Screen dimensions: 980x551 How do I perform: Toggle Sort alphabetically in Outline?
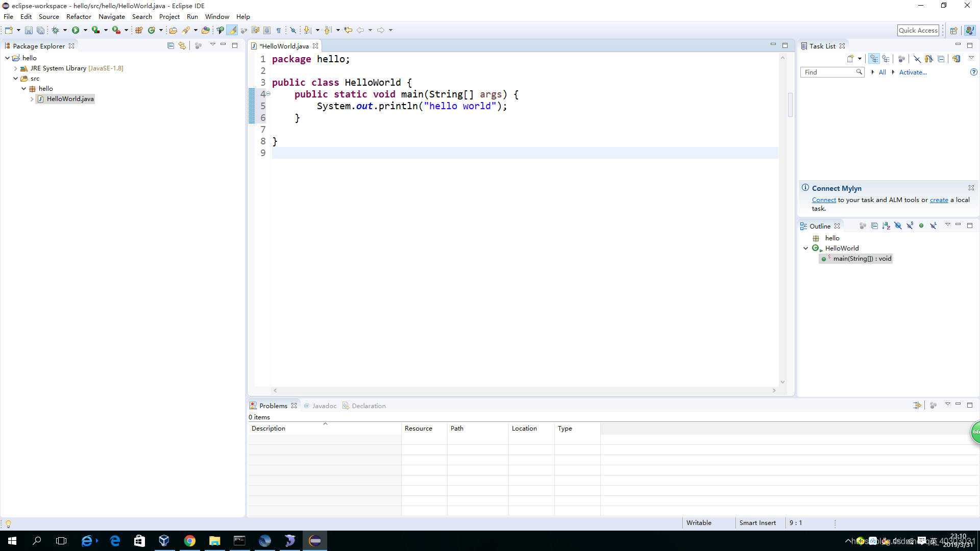pyautogui.click(x=886, y=226)
